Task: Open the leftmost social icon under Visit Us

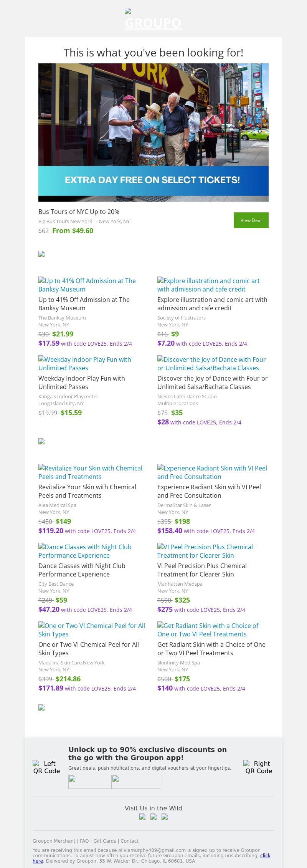Action: click(142, 817)
